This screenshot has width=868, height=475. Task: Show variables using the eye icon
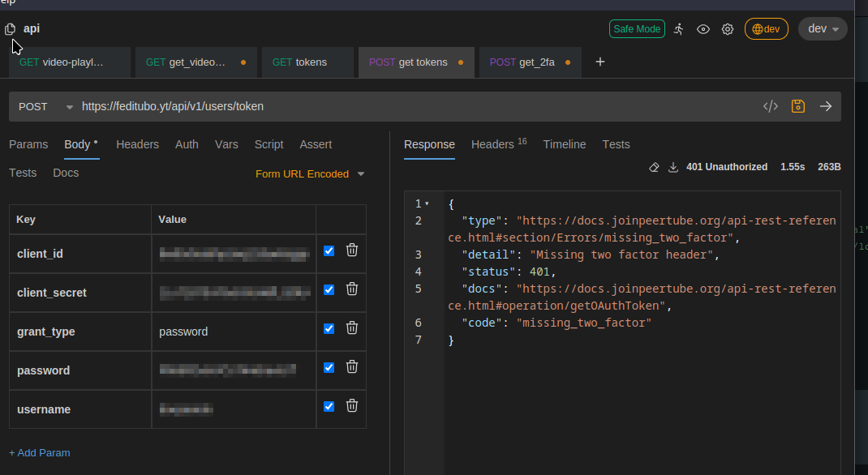point(703,29)
